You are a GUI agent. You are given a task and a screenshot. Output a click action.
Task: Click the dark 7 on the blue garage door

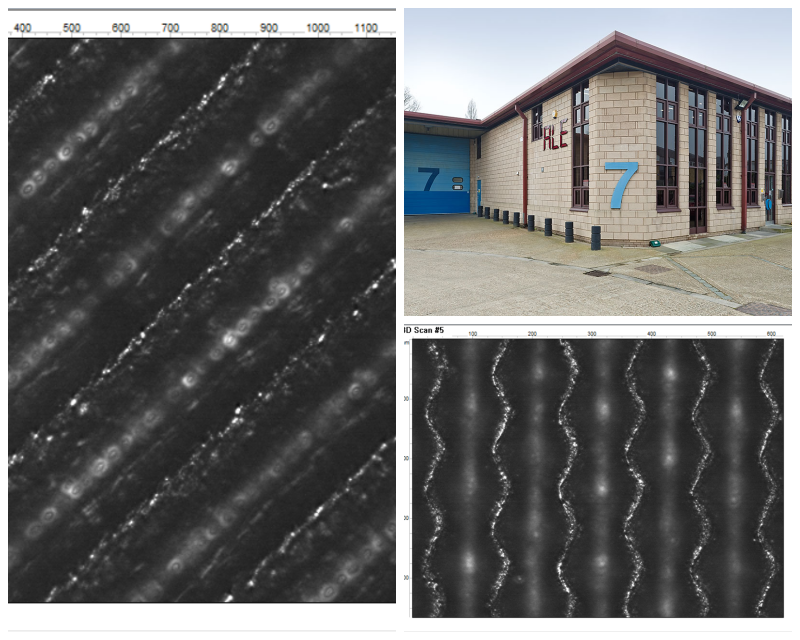tap(428, 179)
